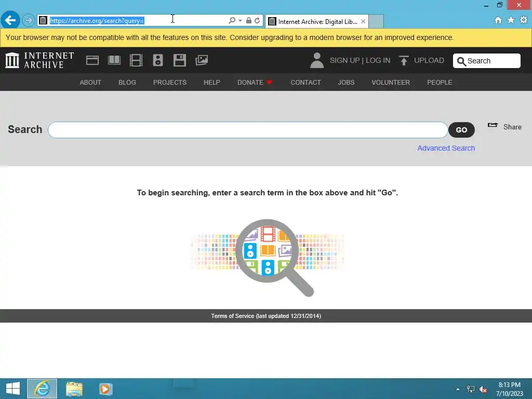Open the Web (Wayback) media icon

coord(92,60)
